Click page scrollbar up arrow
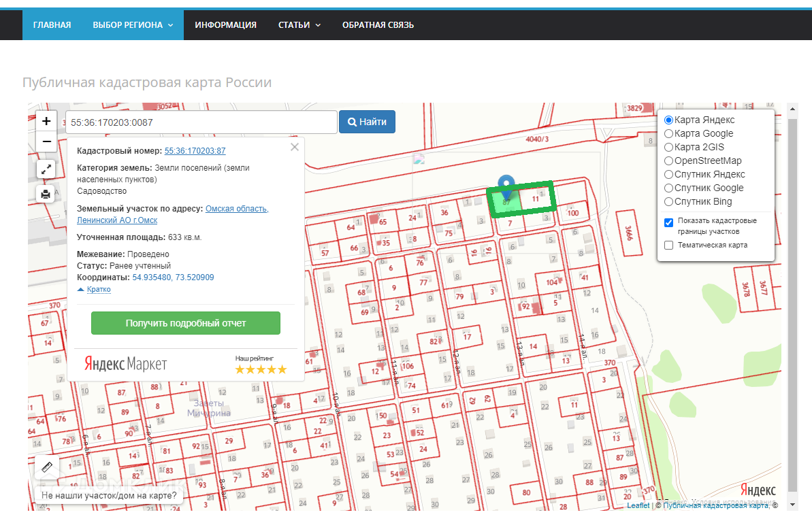The width and height of the screenshot is (812, 523). tap(792, 109)
